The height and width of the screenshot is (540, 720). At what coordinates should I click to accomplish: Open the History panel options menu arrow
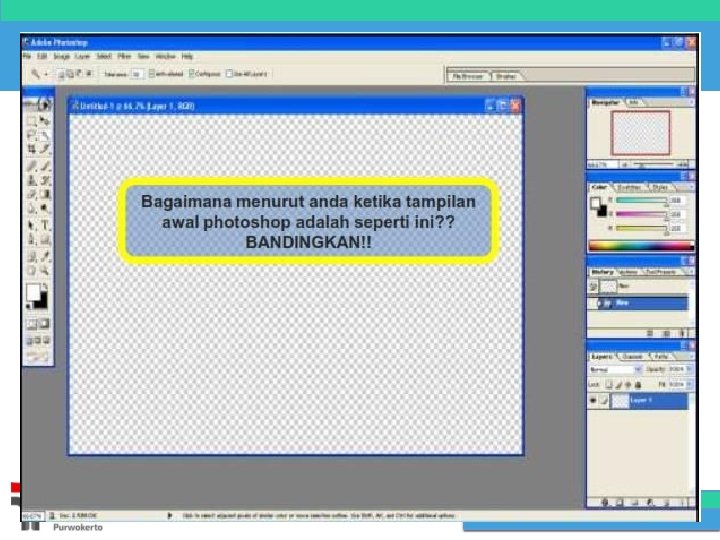pyautogui.click(x=690, y=272)
